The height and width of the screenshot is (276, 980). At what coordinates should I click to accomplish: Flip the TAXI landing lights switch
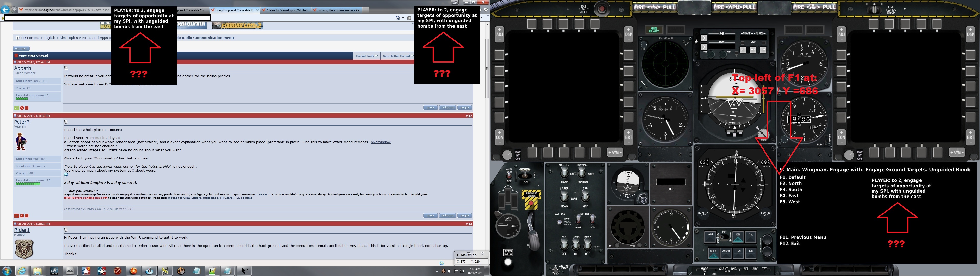click(525, 173)
